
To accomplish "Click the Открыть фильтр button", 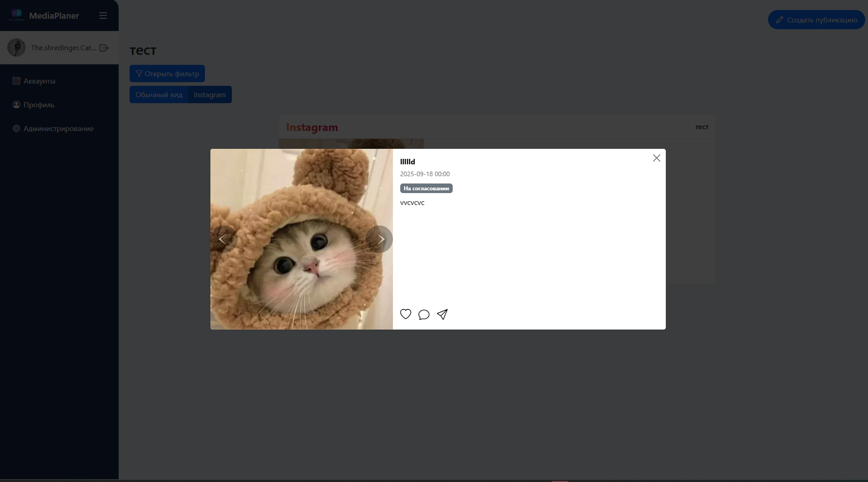I will coord(167,73).
